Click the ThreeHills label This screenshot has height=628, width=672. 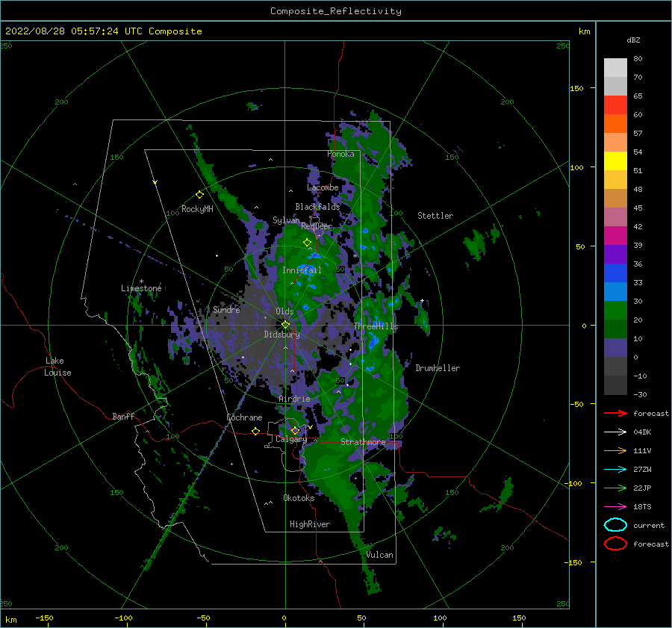376,326
